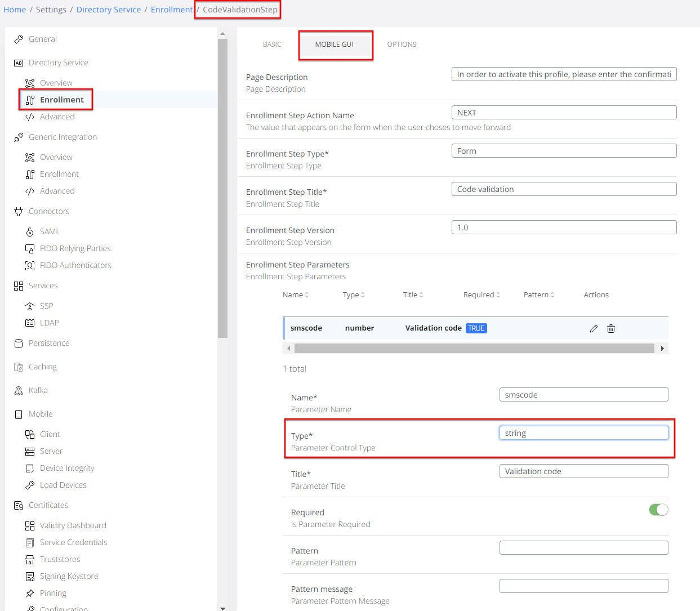Click the Validity Dashboard icon
The image size is (700, 611).
(30, 526)
